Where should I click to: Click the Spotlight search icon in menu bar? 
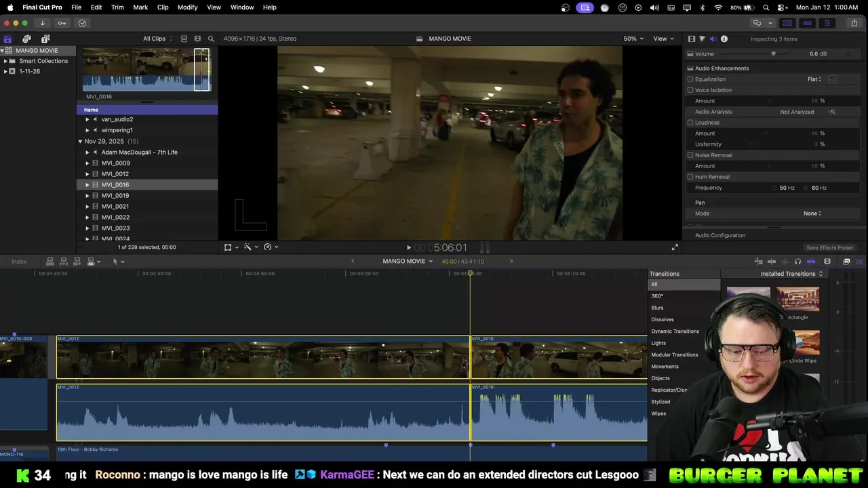pos(766,7)
